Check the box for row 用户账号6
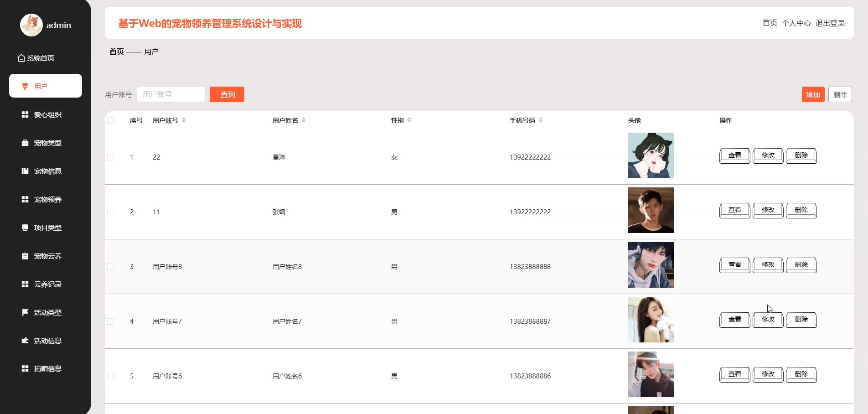The image size is (868, 414). 110,376
